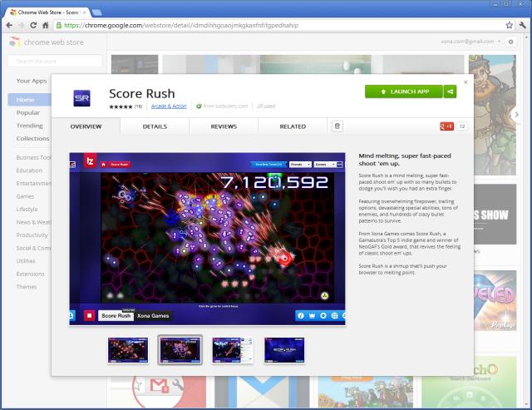Switch to the Overview tab
The width and height of the screenshot is (532, 410).
pyautogui.click(x=86, y=126)
